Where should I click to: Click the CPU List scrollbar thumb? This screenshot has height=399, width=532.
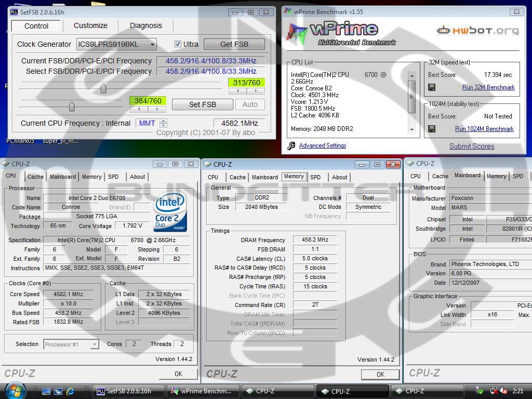click(x=411, y=97)
